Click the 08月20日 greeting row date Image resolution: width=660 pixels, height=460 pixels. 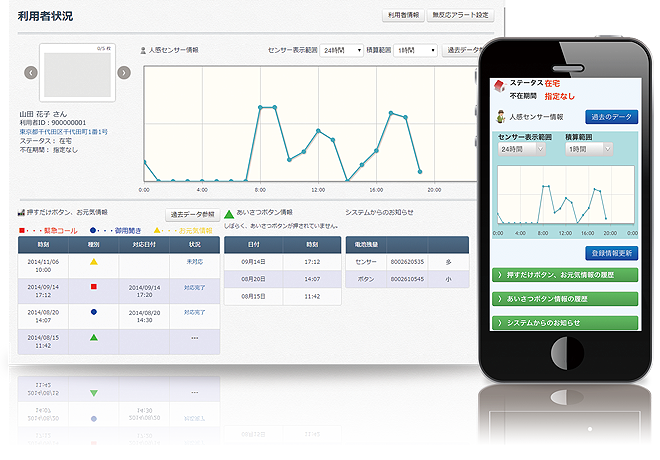[x=253, y=279]
